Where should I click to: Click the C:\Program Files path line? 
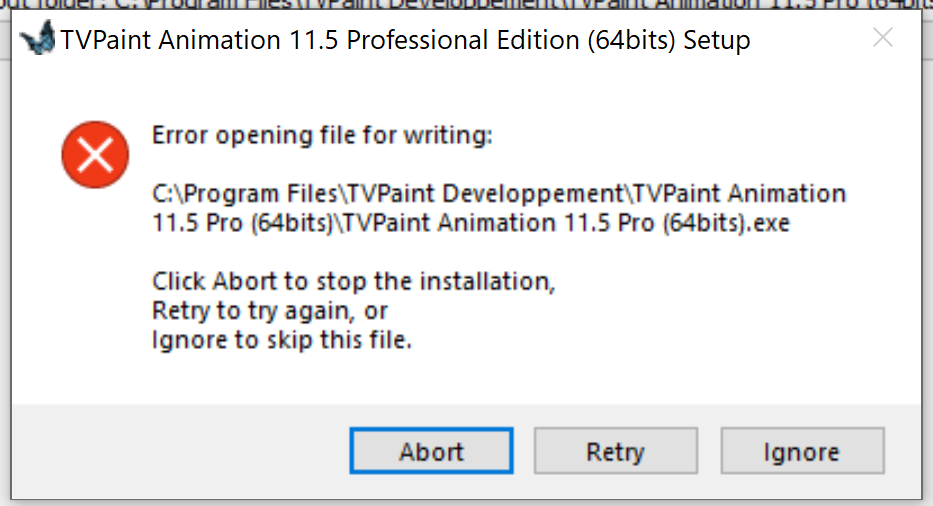[x=499, y=193]
